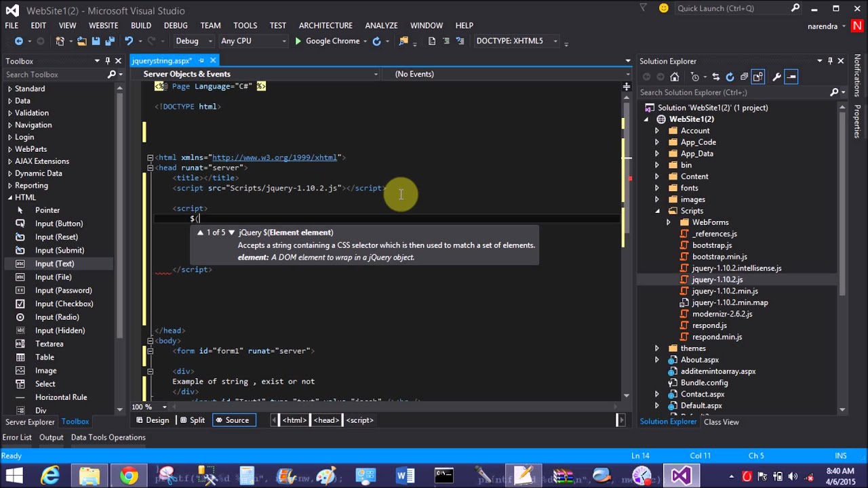Click the search magnifier in Toolbox

(x=112, y=75)
